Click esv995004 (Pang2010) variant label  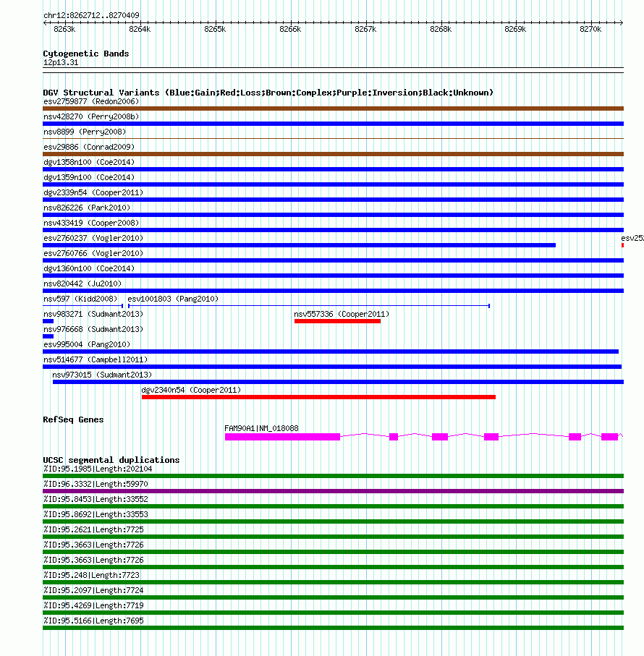pos(87,345)
